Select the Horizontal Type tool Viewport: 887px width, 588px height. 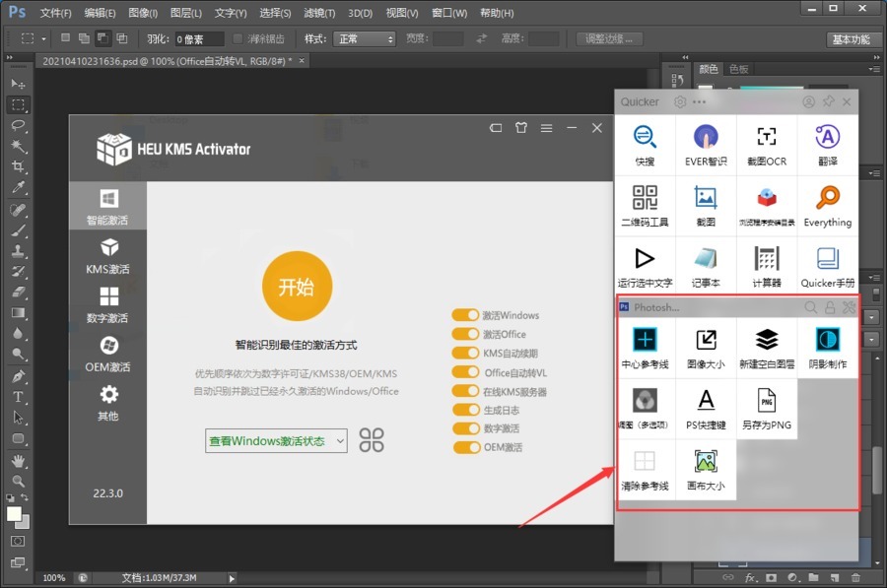[x=18, y=397]
